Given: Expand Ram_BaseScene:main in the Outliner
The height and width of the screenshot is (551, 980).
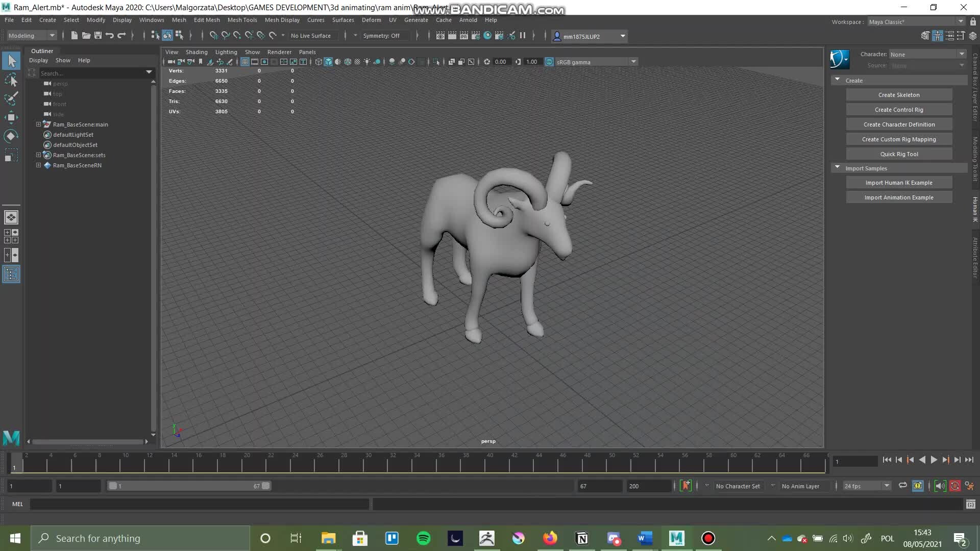Looking at the screenshot, I should click(x=38, y=124).
